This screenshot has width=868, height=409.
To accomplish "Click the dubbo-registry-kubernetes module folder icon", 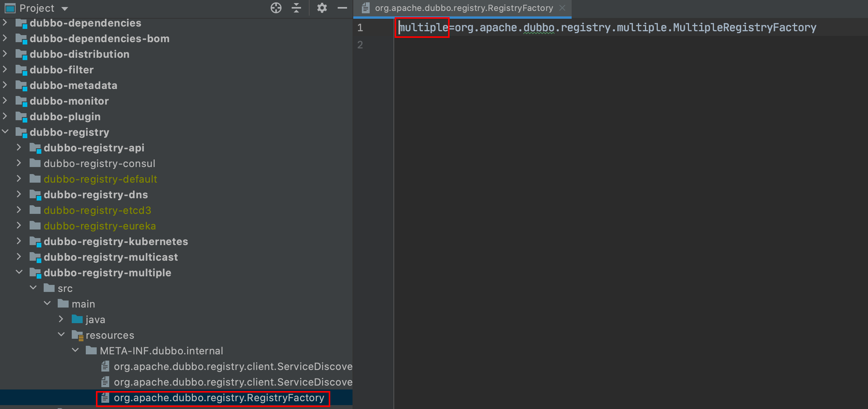I will pyautogui.click(x=35, y=242).
